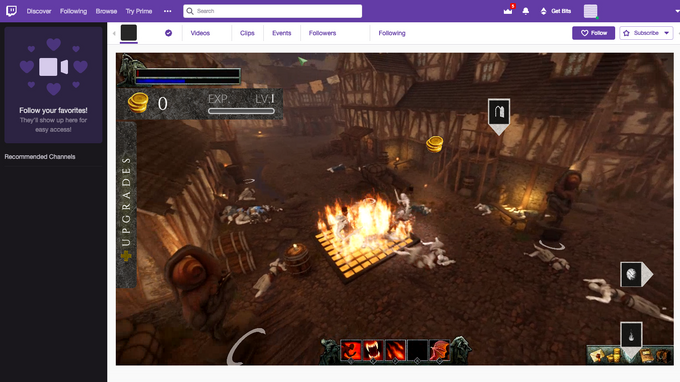Click the Twitch logo home icon
The image size is (680, 382).
[12, 11]
